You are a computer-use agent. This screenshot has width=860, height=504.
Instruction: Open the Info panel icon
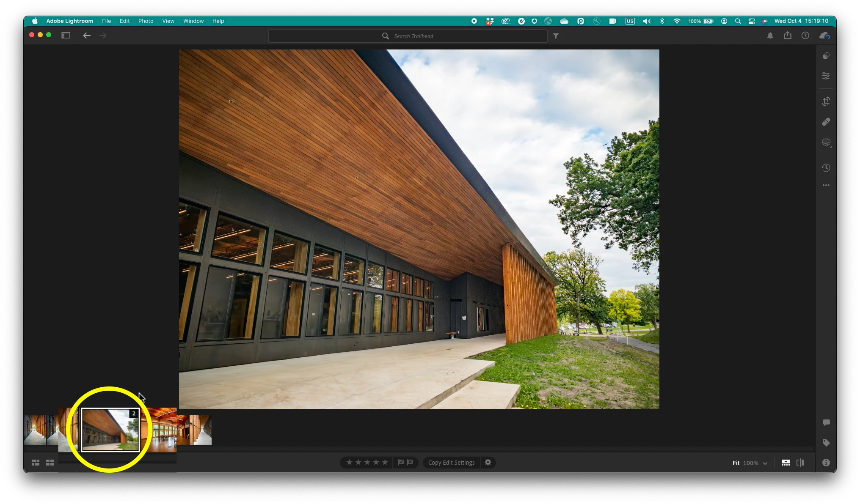tap(826, 463)
